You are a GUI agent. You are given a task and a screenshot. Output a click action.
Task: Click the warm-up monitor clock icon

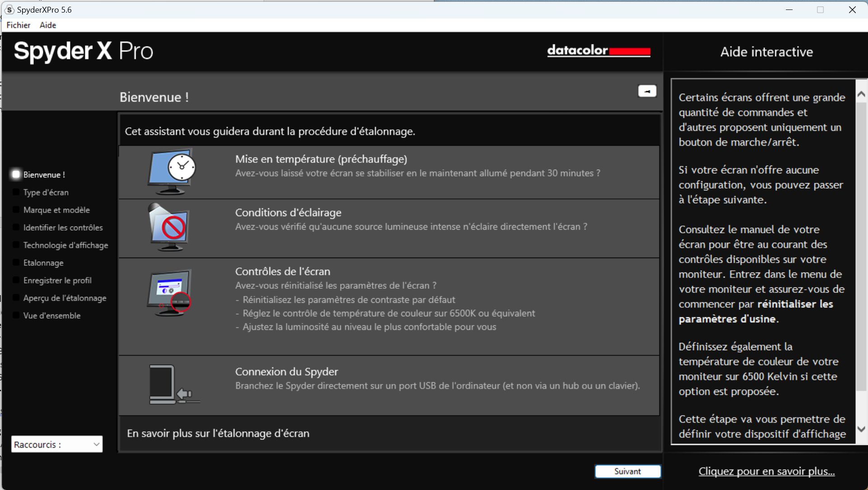point(172,171)
